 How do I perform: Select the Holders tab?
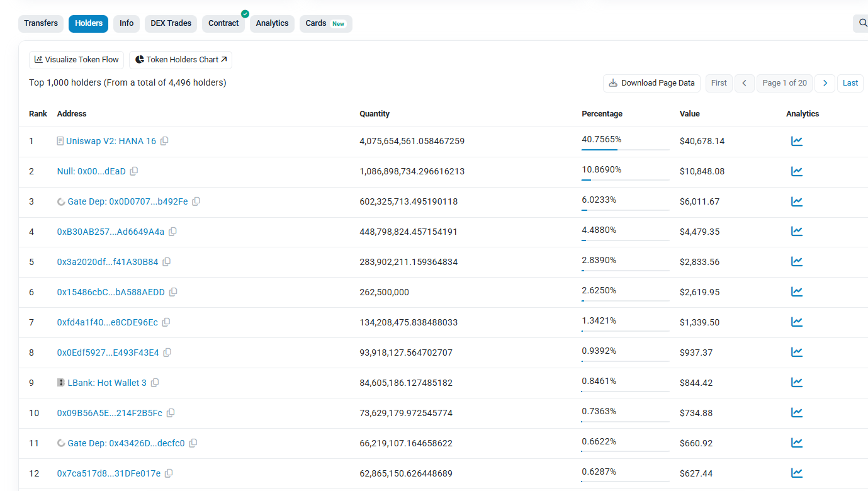[89, 24]
